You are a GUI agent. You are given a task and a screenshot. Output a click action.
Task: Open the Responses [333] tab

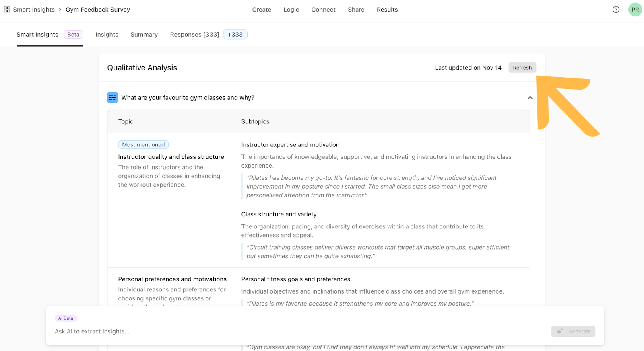click(x=194, y=35)
